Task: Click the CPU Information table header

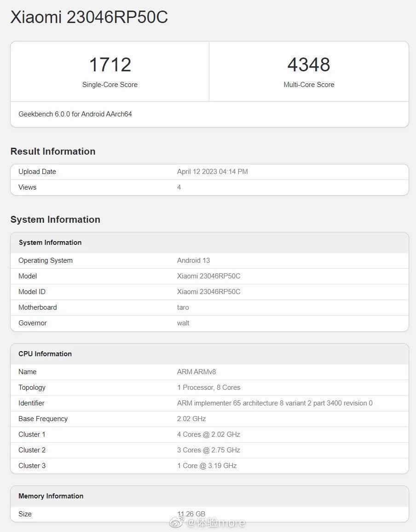Action: pos(45,354)
